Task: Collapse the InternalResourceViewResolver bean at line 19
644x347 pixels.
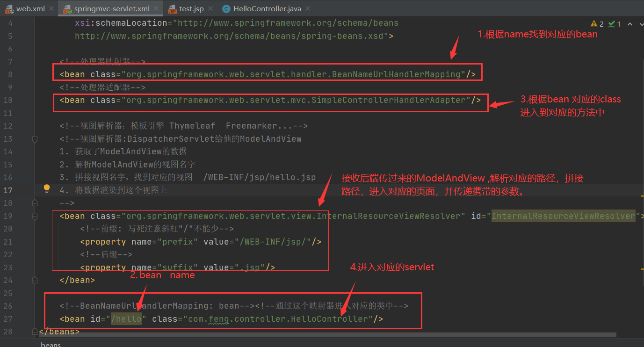Action: pyautogui.click(x=35, y=216)
